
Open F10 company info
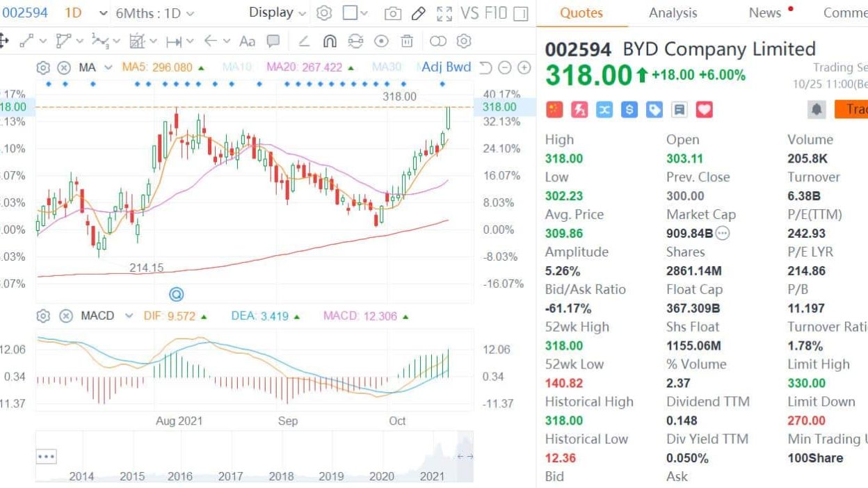[x=497, y=13]
